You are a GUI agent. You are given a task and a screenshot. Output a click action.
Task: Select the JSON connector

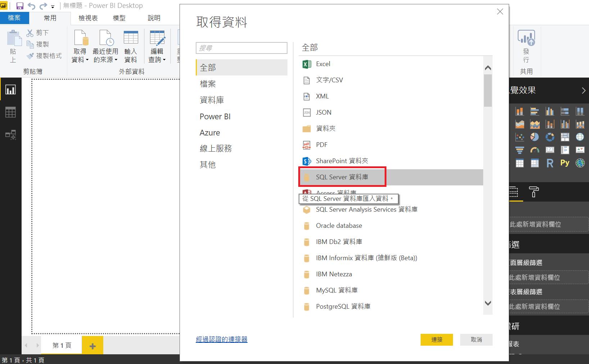(391, 112)
